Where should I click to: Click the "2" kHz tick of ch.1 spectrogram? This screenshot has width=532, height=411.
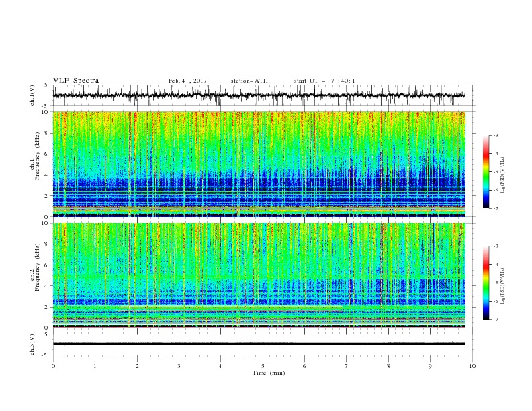(47, 195)
